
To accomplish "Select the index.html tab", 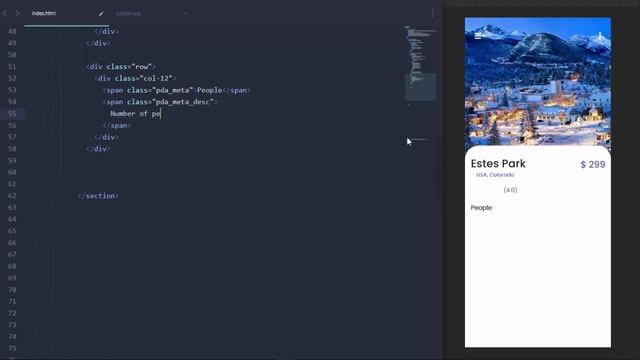I will [x=44, y=13].
